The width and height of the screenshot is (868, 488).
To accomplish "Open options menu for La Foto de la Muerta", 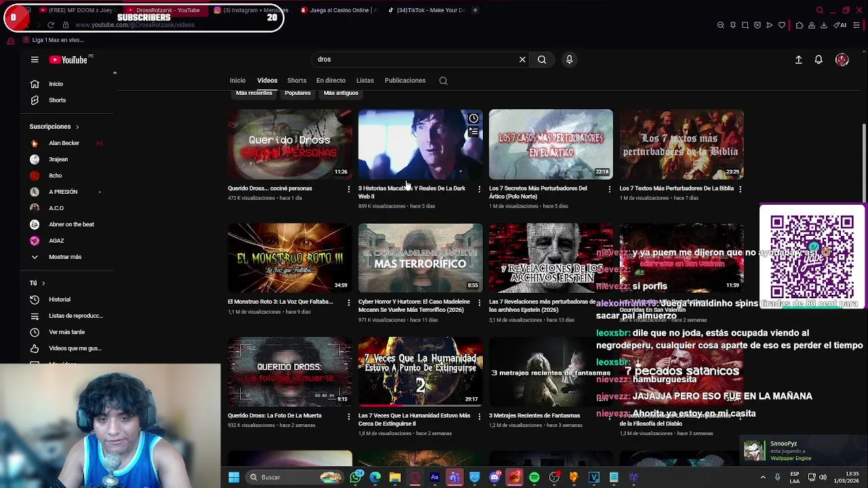I will tap(349, 416).
